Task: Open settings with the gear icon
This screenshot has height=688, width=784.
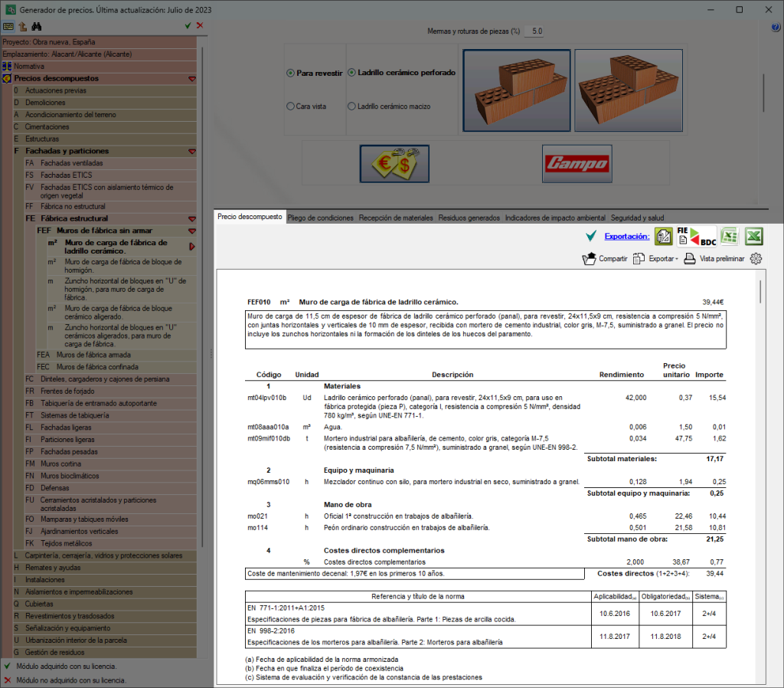Action: coord(756,259)
